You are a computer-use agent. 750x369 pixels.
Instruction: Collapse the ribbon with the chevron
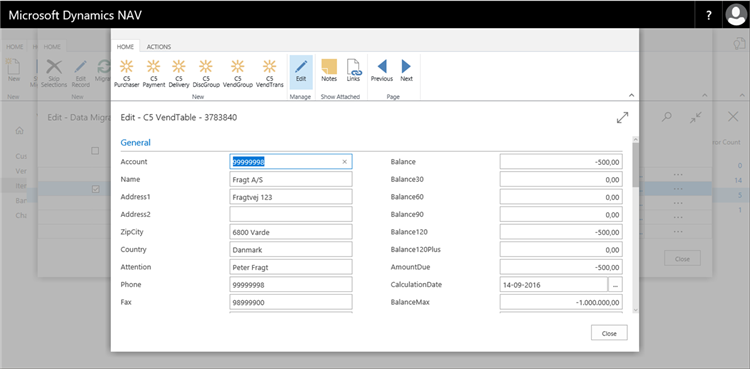click(x=631, y=95)
